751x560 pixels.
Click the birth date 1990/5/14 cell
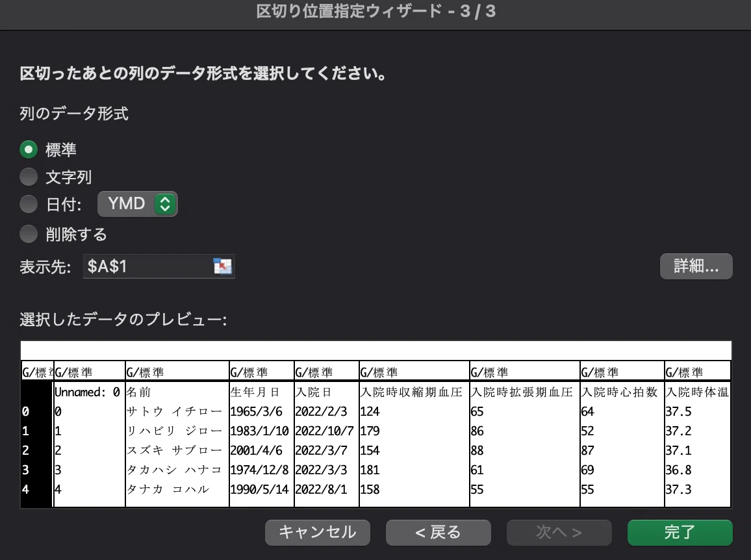pyautogui.click(x=260, y=490)
